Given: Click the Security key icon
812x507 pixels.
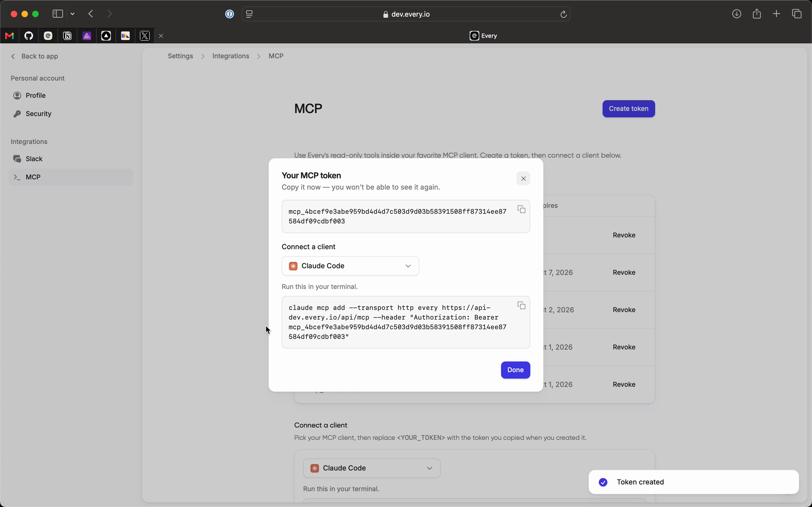Looking at the screenshot, I should click(17, 114).
